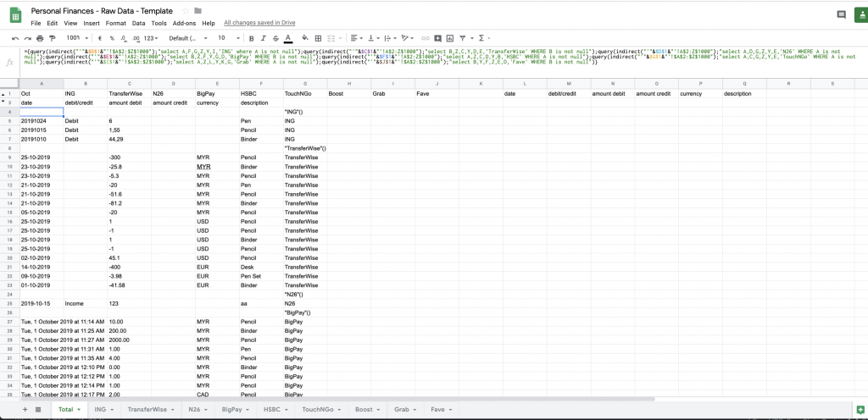Open the Total tab dropdown arrow

point(80,410)
